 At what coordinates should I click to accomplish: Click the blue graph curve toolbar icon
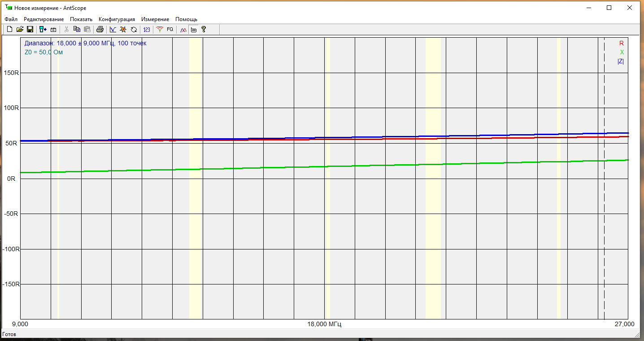pyautogui.click(x=113, y=30)
